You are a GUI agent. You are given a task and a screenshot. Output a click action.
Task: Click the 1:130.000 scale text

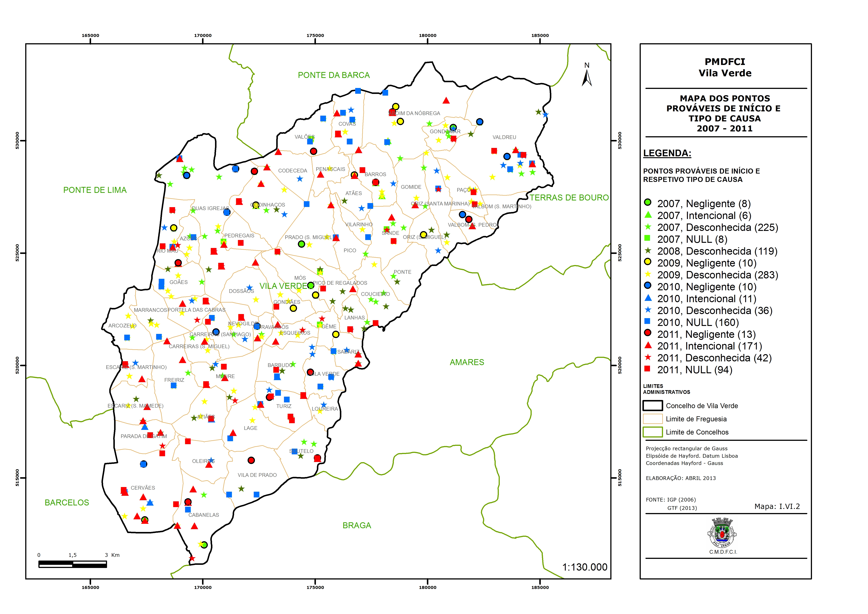pyautogui.click(x=585, y=567)
